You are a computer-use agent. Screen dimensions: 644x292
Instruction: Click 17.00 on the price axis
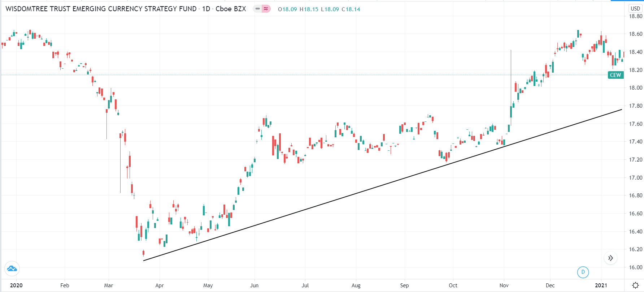(x=635, y=178)
